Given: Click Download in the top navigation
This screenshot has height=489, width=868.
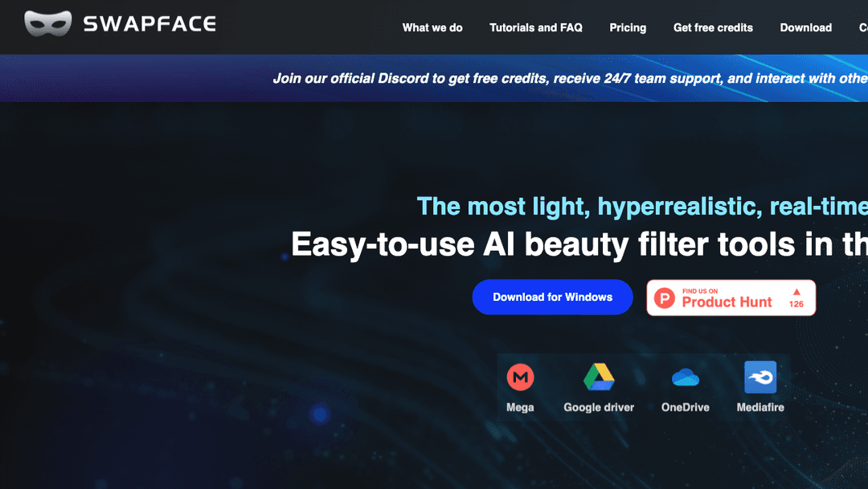Looking at the screenshot, I should 805,27.
